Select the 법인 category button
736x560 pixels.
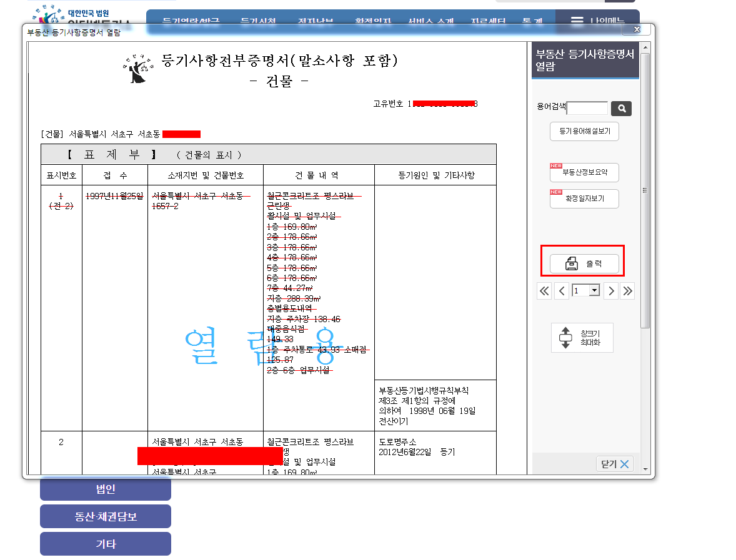point(106,489)
